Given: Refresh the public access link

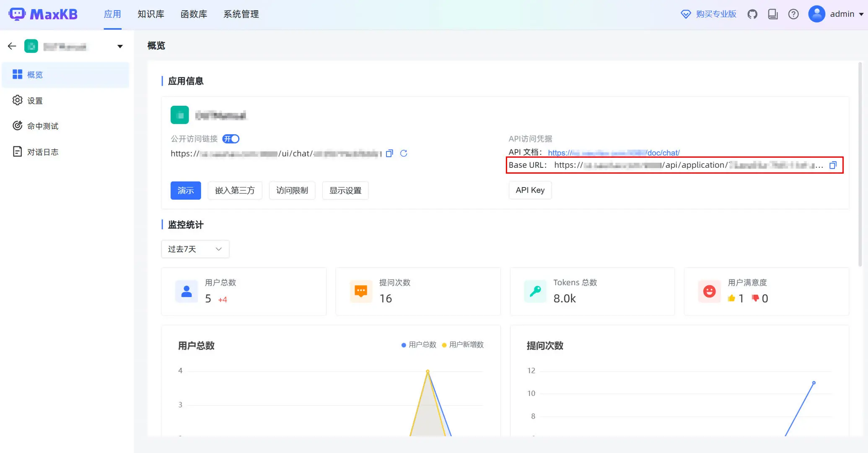Looking at the screenshot, I should (404, 154).
